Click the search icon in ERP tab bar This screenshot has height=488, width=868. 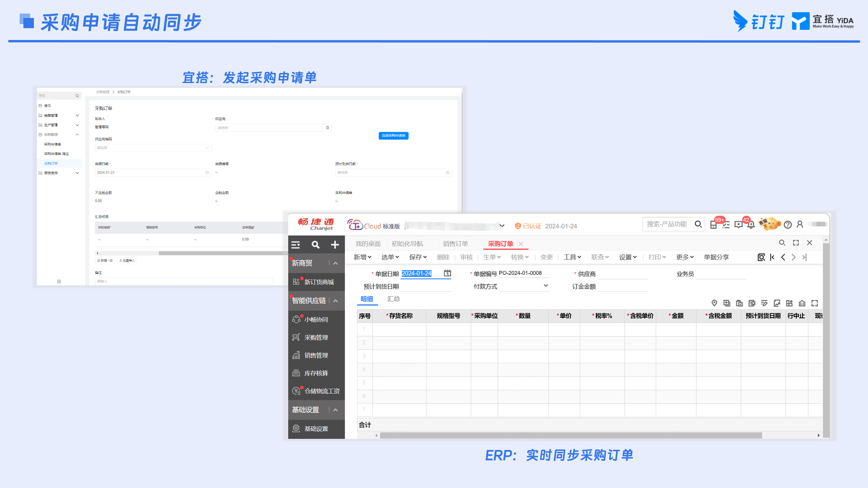click(782, 243)
